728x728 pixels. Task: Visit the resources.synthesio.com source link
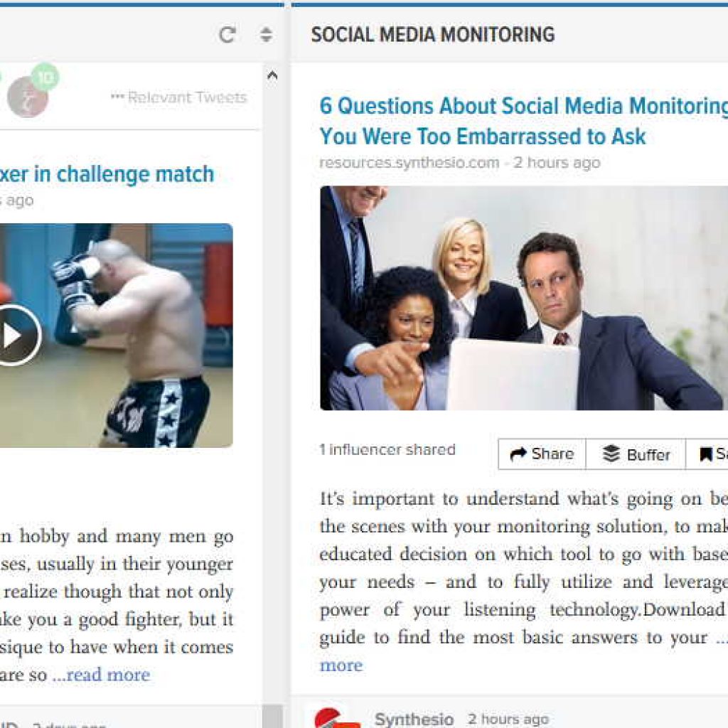coord(409,163)
